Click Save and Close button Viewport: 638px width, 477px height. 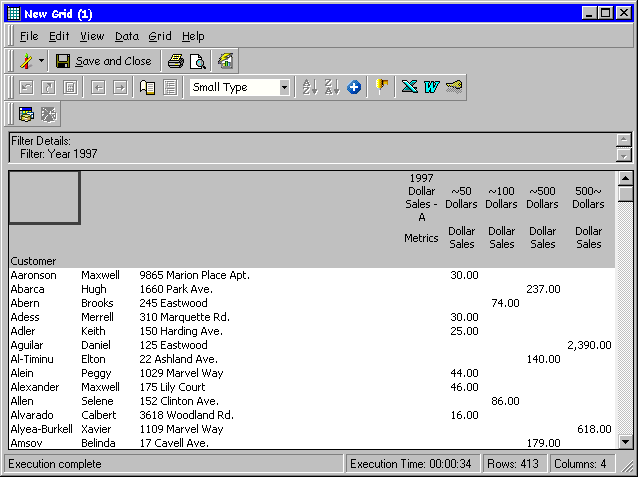(x=103, y=61)
